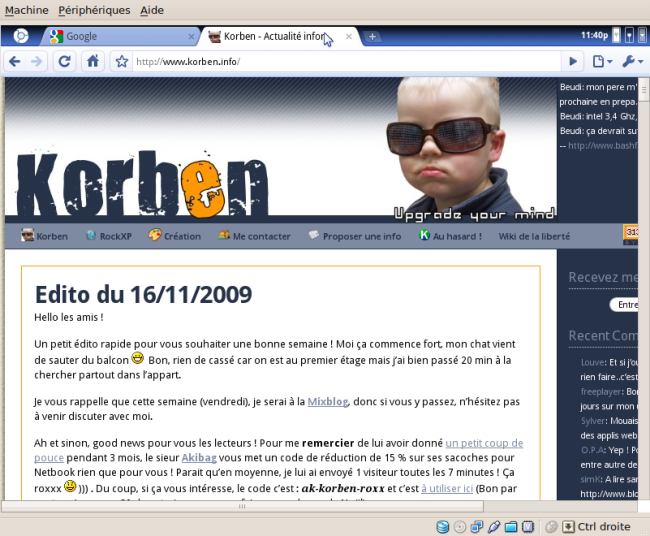Click the VirtualBox virtualization chip icon
Image resolution: width=650 pixels, height=536 pixels.
tap(528, 527)
